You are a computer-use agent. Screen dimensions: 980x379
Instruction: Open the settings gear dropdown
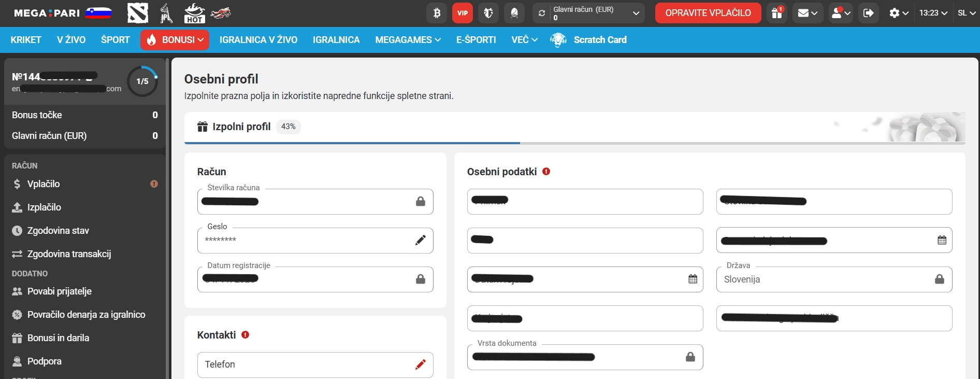[x=899, y=13]
